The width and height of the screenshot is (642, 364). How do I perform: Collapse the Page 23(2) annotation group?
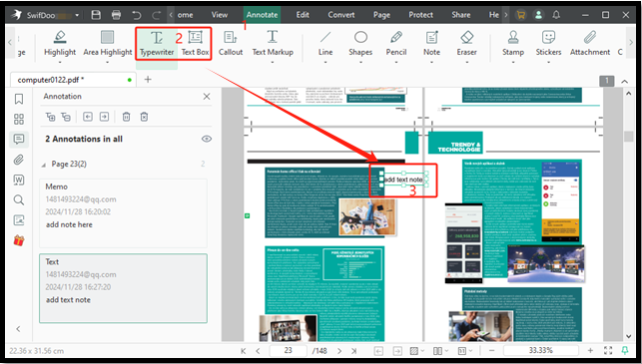tap(43, 165)
